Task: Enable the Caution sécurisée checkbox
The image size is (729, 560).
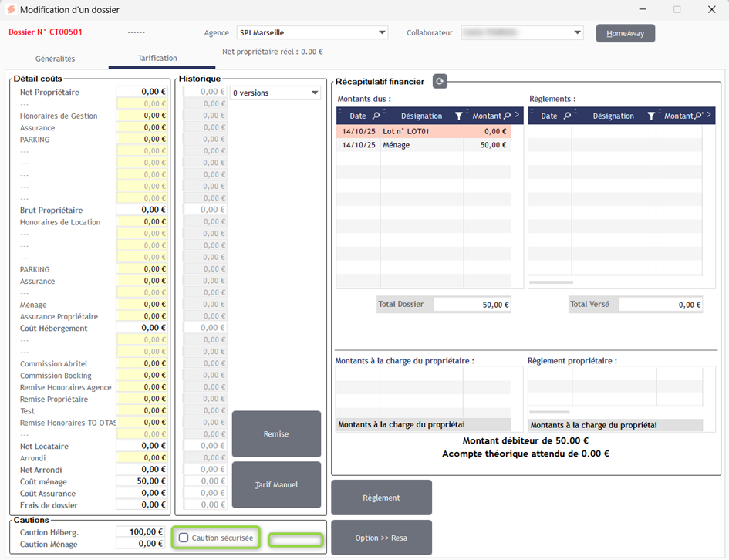Action: 184,538
